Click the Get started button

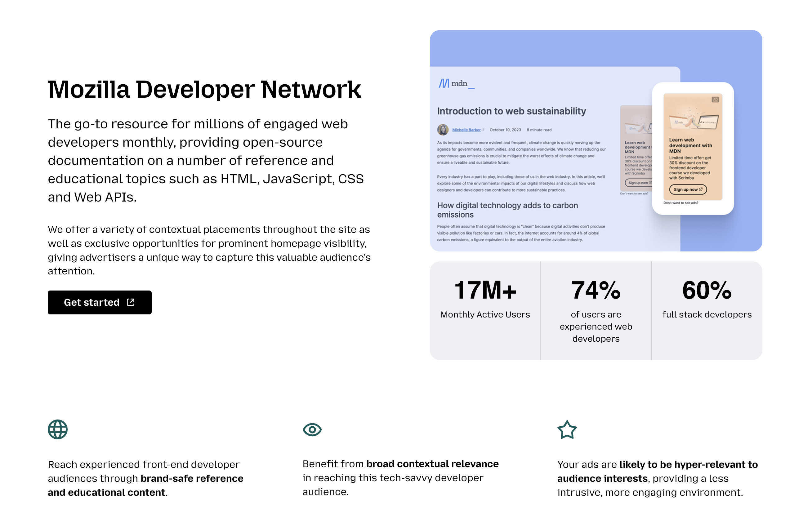[99, 302]
